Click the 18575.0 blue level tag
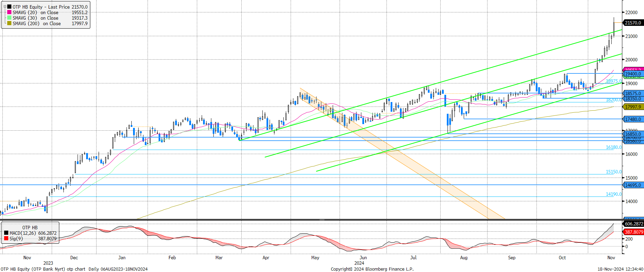 [x=633, y=93]
